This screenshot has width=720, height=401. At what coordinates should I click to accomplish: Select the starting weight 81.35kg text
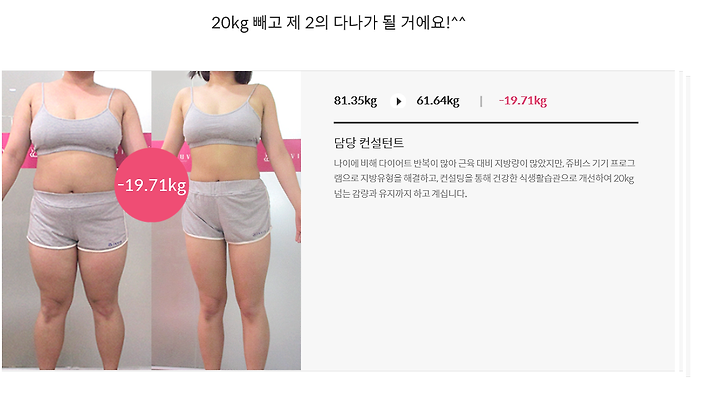click(x=355, y=101)
